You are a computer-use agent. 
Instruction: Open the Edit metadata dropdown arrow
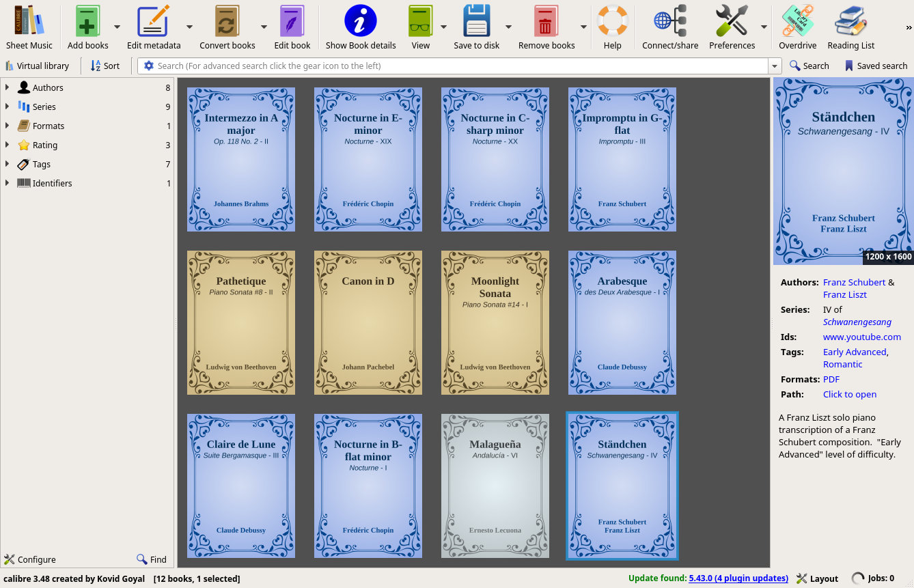[x=189, y=27]
